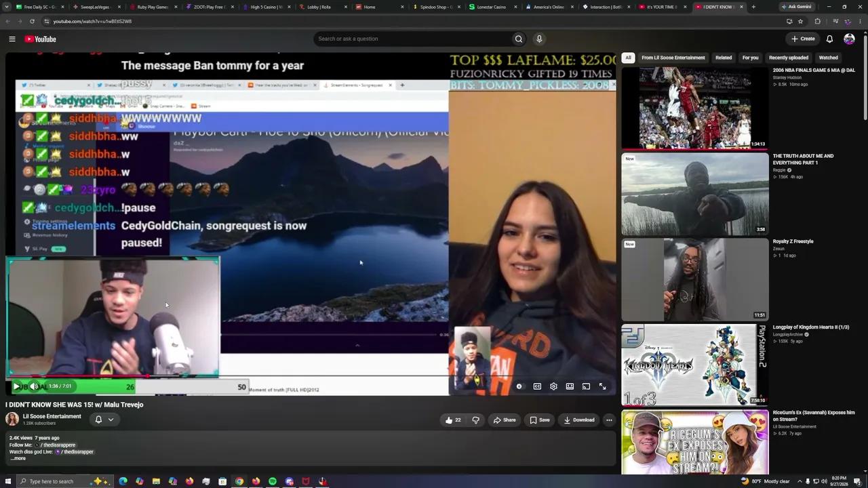
Task: Open the Create menu
Action: point(803,39)
